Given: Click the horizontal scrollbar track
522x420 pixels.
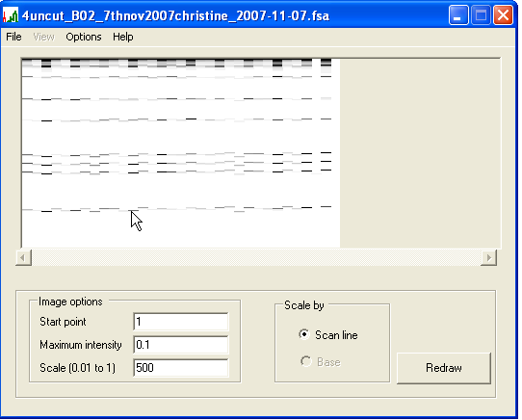Looking at the screenshot, I should pos(256,257).
